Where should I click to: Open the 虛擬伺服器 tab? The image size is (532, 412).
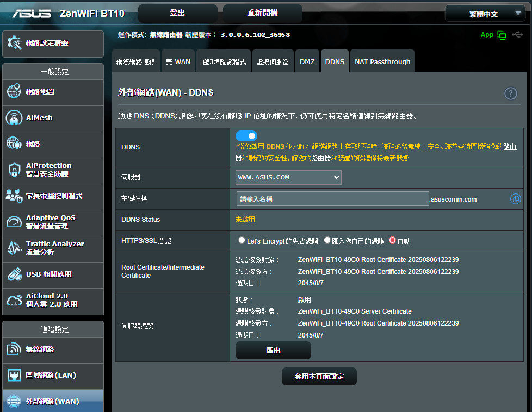click(273, 61)
